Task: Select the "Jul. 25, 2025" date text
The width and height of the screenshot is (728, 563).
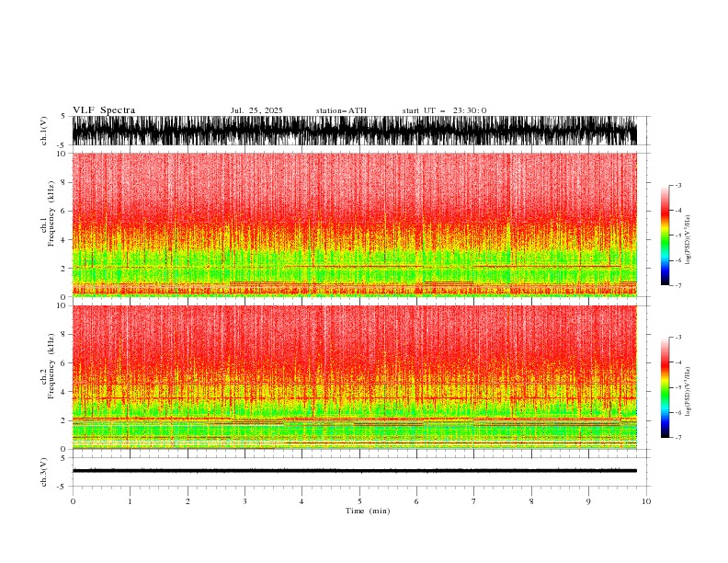Action: (x=256, y=110)
